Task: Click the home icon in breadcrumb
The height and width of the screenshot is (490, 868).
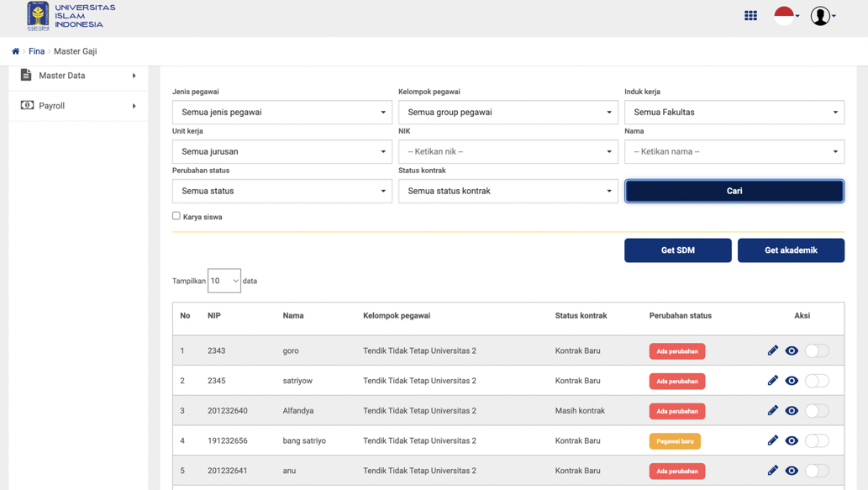Action: pyautogui.click(x=15, y=51)
